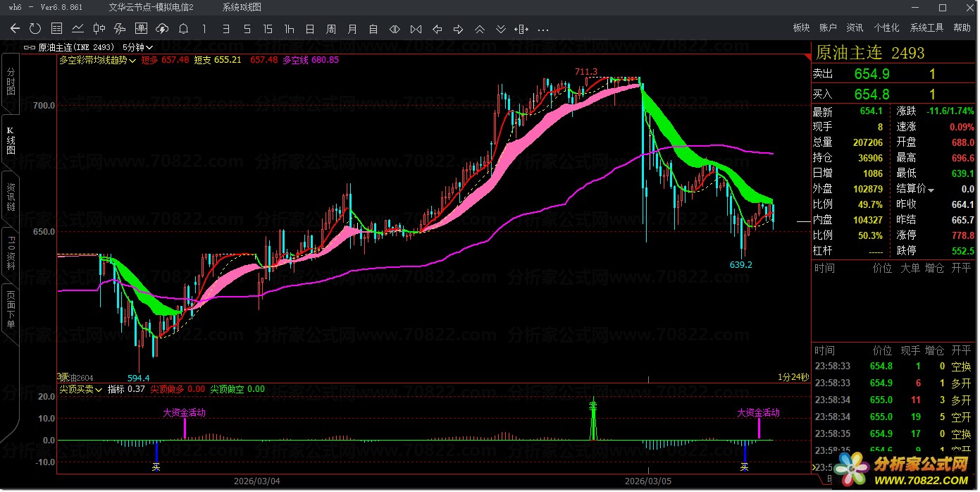Click the column width adjust icon
980x492 pixels.
click(522, 29)
